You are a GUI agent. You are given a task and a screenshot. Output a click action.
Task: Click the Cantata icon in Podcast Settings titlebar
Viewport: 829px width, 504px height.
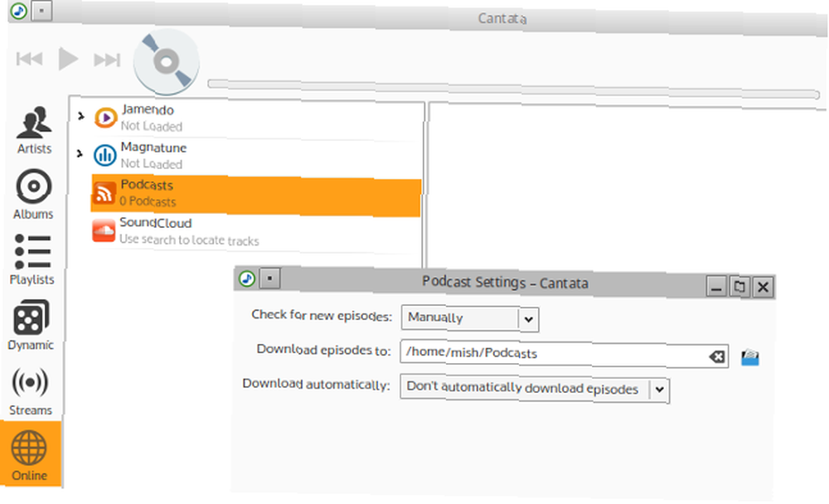(x=247, y=279)
